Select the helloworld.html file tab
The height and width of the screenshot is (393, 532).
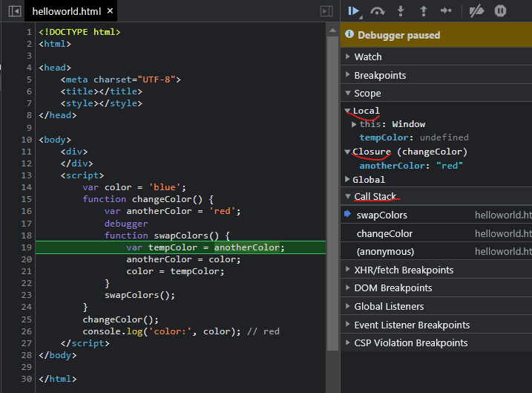click(x=66, y=12)
